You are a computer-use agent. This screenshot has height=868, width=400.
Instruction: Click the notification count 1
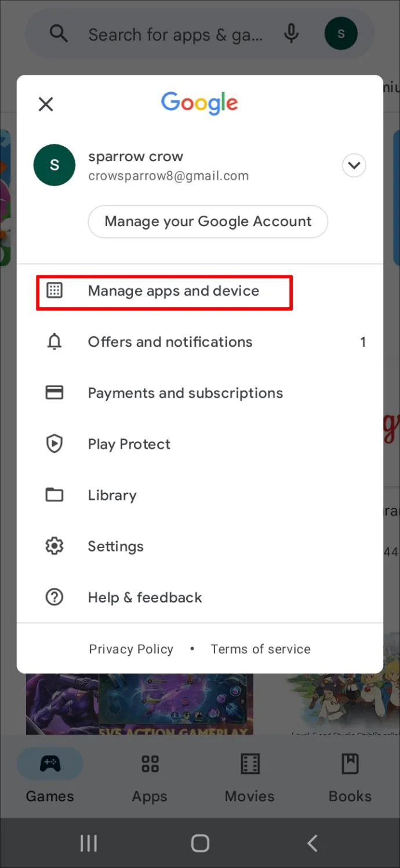coord(363,342)
